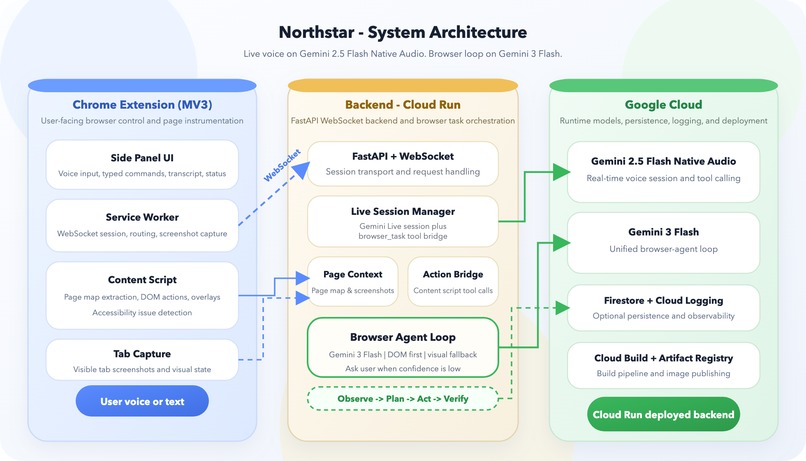Click the diagonal 'WebSocket' connection label
Screen dimensions: 806x461
coord(282,165)
